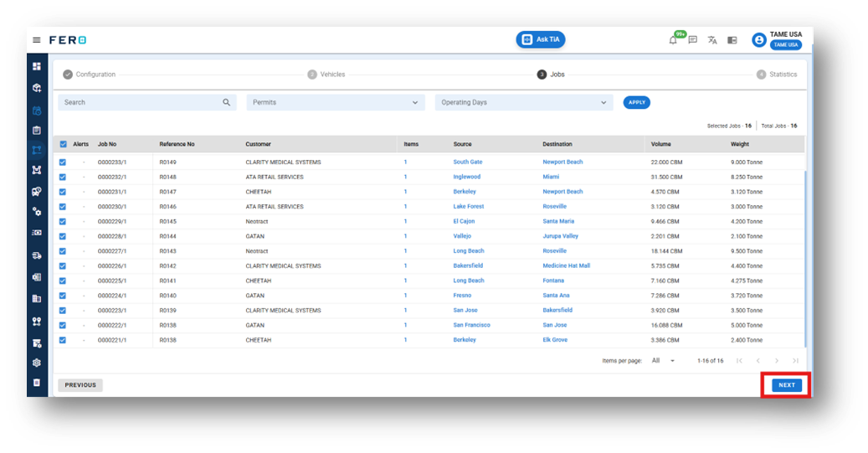Click the TAME USA user profile avatar
Image resolution: width=868 pixels, height=453 pixels.
click(x=758, y=40)
